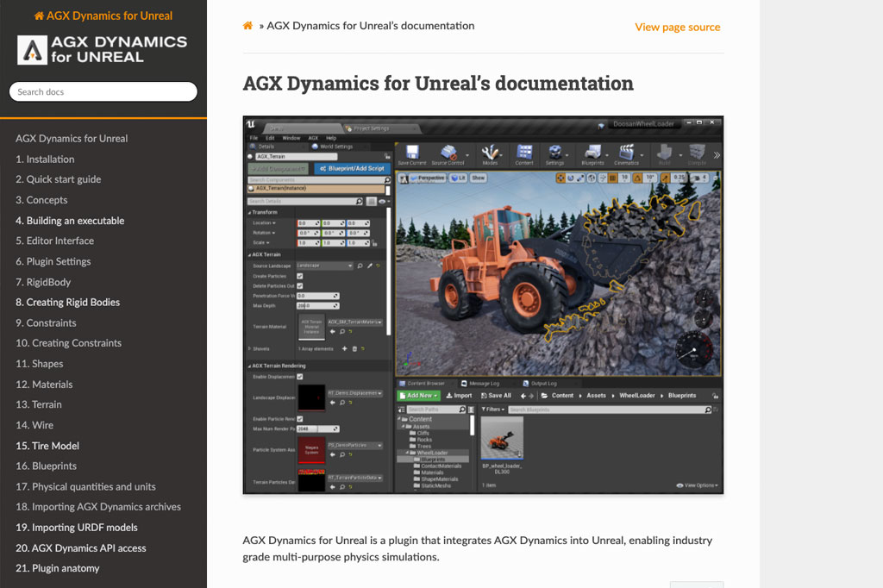
Task: Click the Max Num Render Particles value slider
Action: point(317,429)
